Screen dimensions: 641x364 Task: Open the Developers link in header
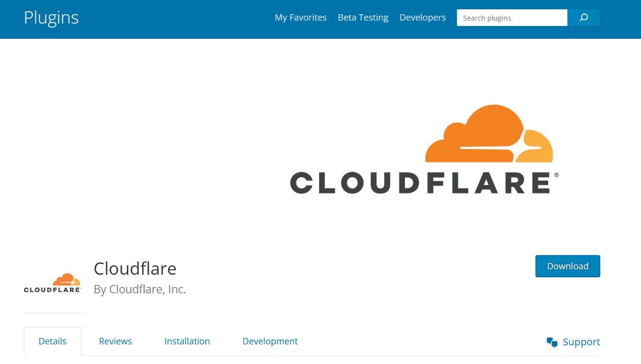pos(423,18)
